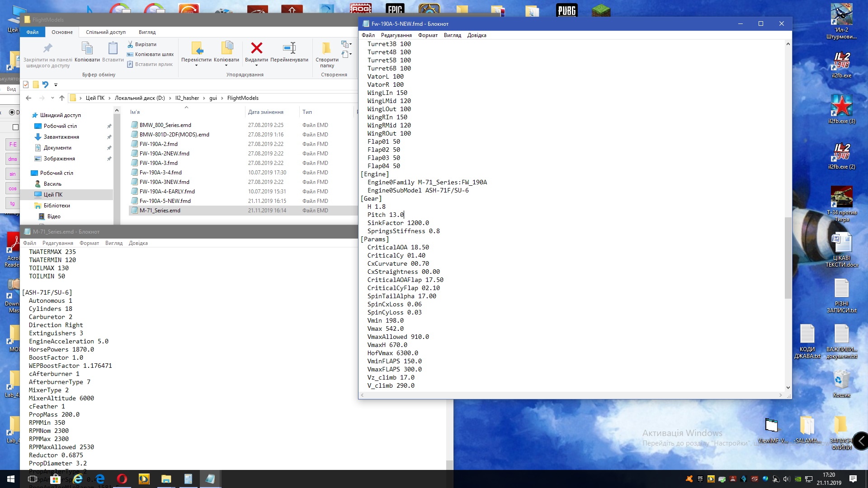Click gui in the address breadcrumb
Image resolution: width=868 pixels, height=488 pixels.
[x=213, y=98]
